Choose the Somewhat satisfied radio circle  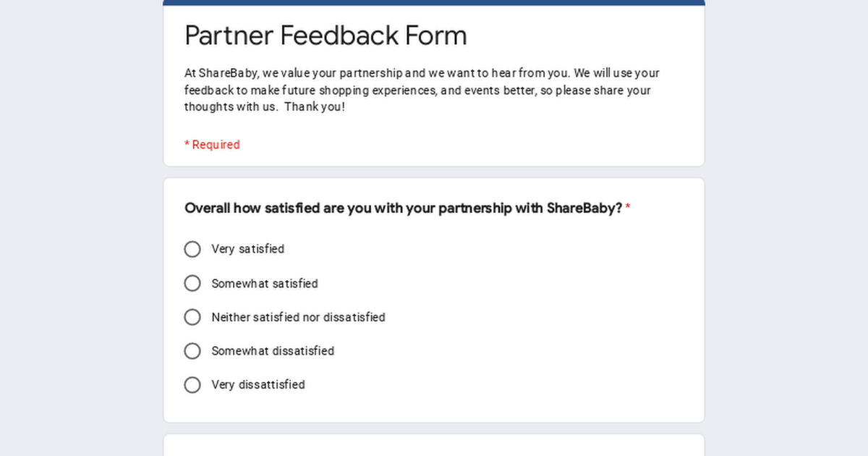click(192, 284)
